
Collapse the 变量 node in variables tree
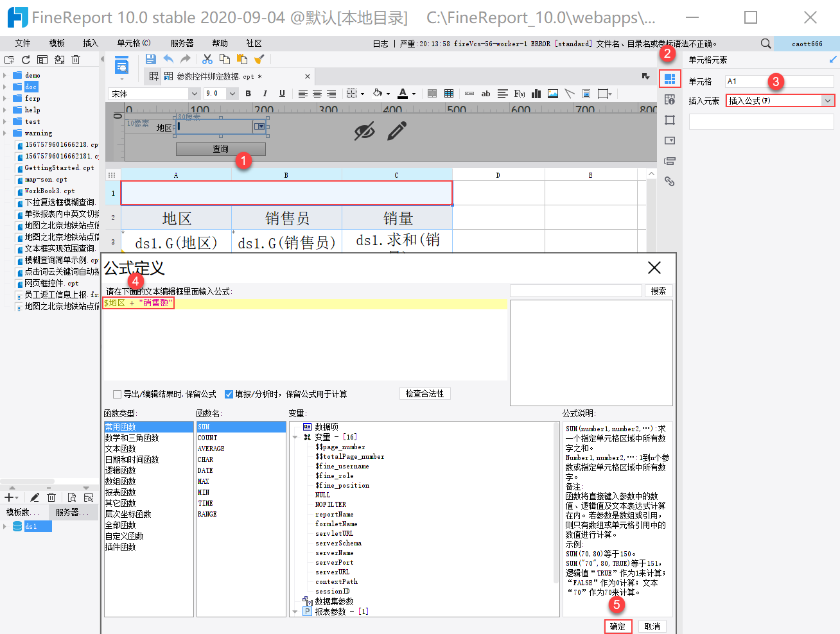point(295,437)
